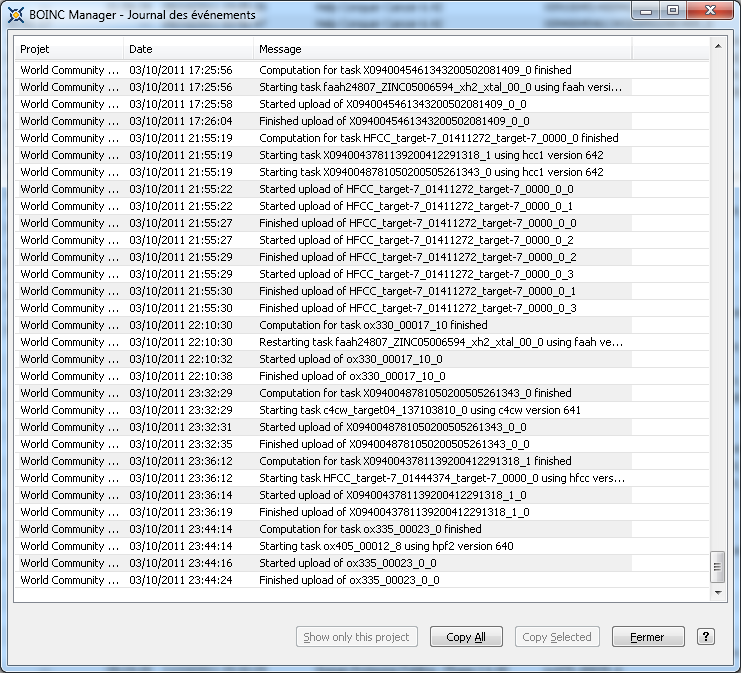Image resolution: width=741 pixels, height=673 pixels.
Task: Click the Copy All button
Action: click(466, 637)
